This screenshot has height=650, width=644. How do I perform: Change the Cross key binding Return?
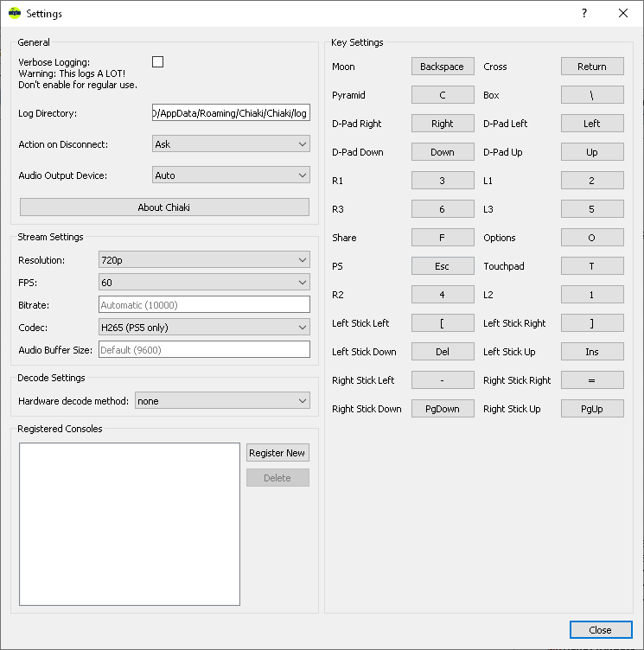click(x=592, y=67)
